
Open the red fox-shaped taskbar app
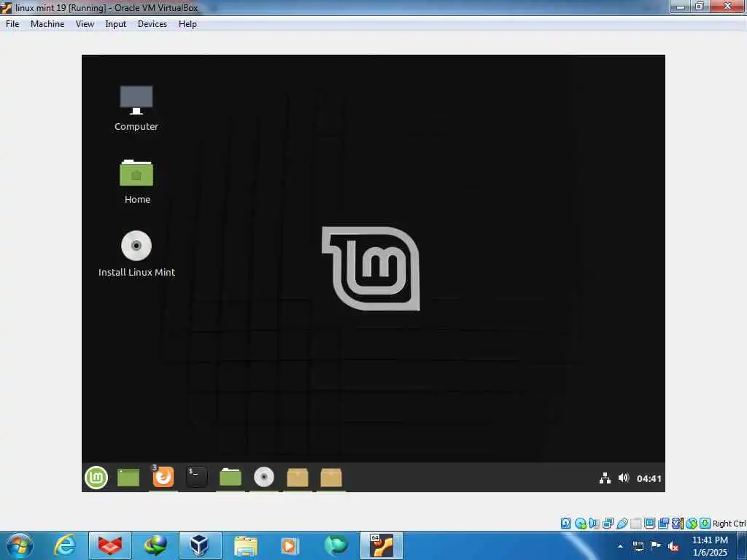click(110, 545)
